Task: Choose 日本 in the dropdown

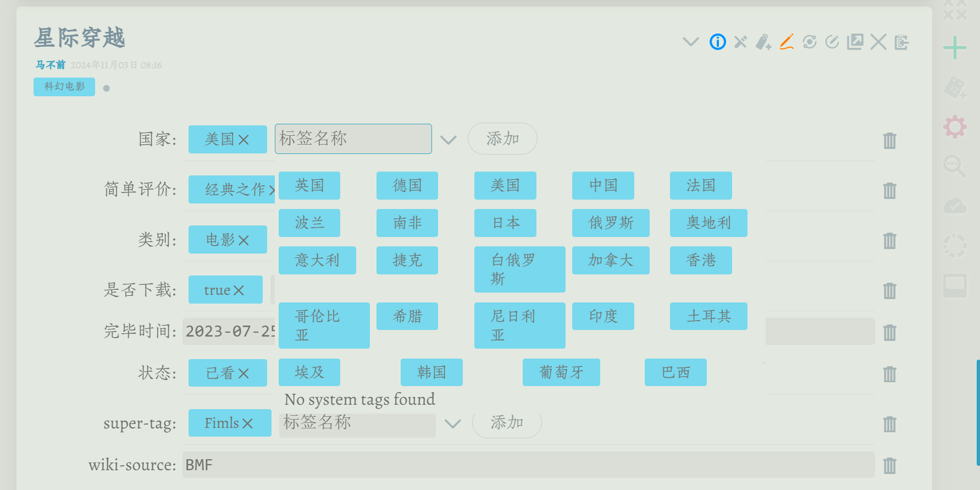Action: click(x=505, y=223)
